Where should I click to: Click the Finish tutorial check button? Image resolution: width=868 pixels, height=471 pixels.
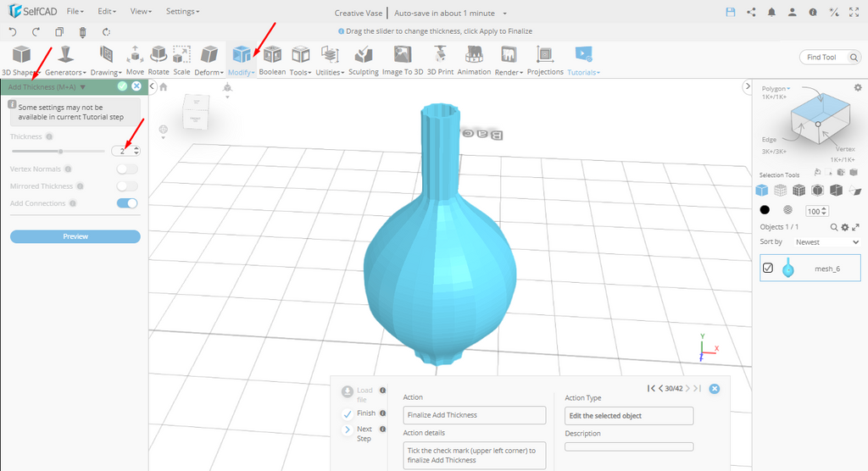(x=348, y=414)
